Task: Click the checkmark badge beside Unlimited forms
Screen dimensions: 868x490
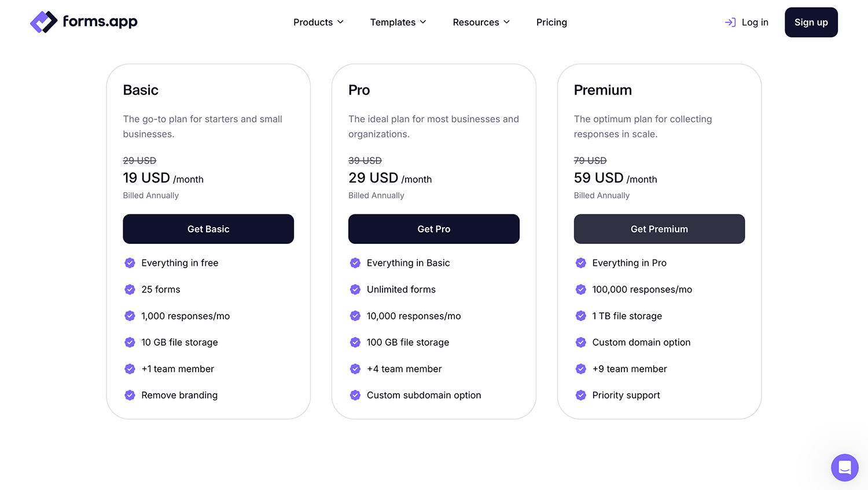Action: click(355, 290)
